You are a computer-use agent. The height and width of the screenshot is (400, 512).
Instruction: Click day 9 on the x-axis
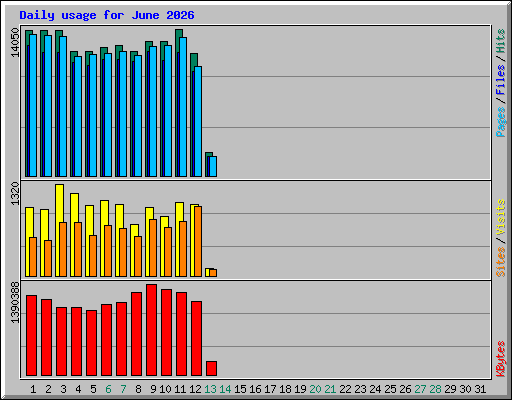(153, 389)
